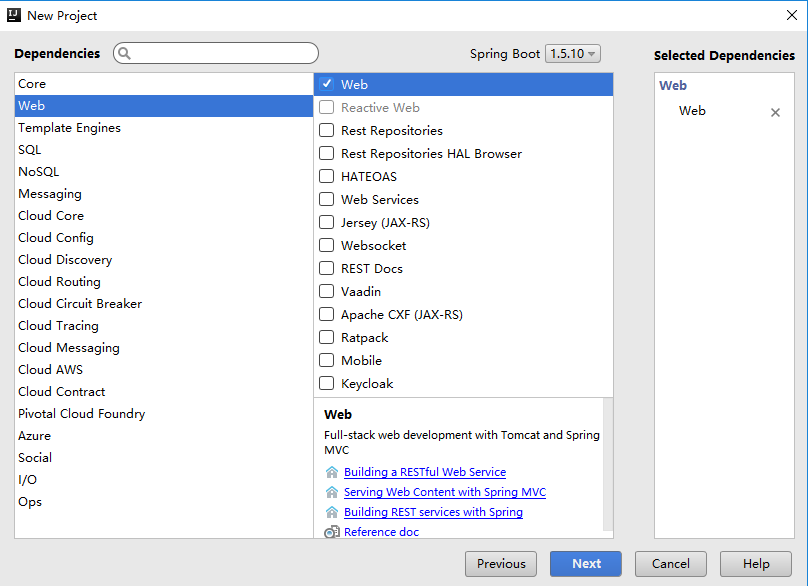The height and width of the screenshot is (586, 808).
Task: Enable the Rest Repositories checkbox
Action: [x=326, y=131]
